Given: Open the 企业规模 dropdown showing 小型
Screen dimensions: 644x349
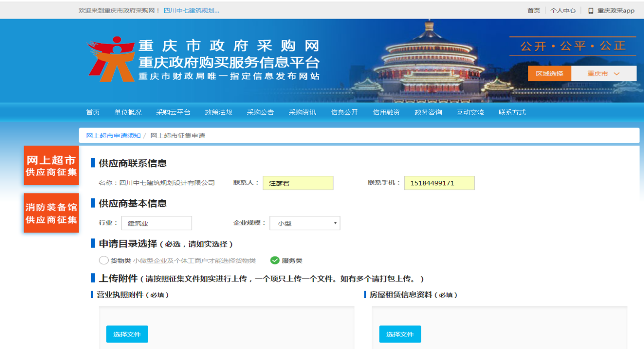Looking at the screenshot, I should (x=304, y=223).
